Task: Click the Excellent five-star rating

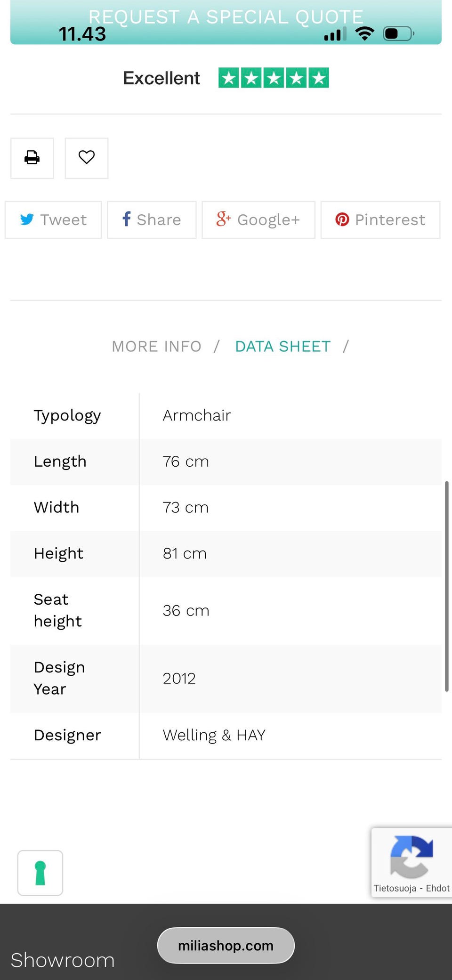Action: pyautogui.click(x=226, y=78)
